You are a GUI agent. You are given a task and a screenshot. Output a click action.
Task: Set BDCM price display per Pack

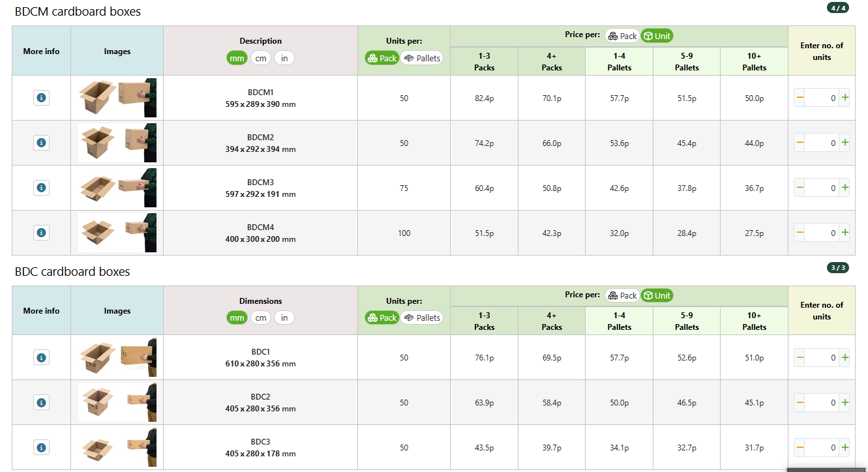point(623,36)
